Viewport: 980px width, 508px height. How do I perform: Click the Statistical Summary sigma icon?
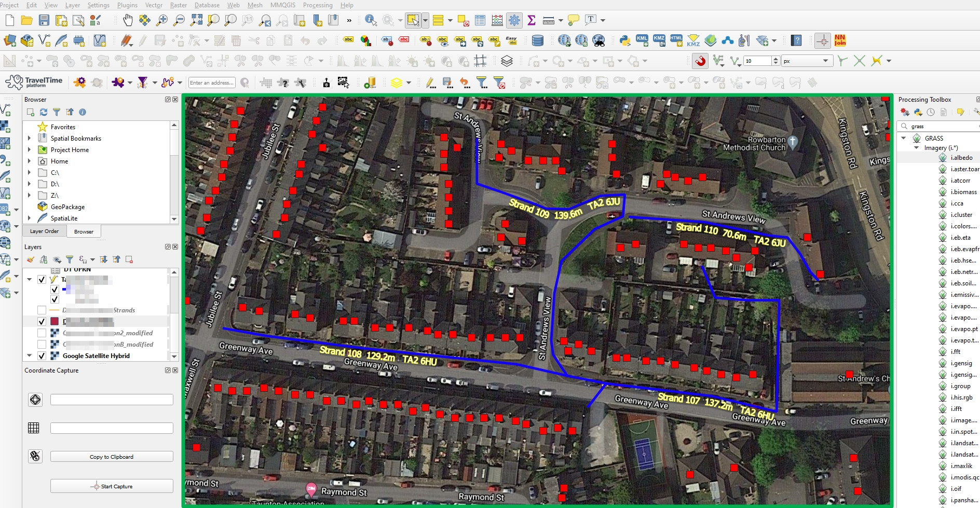click(532, 20)
